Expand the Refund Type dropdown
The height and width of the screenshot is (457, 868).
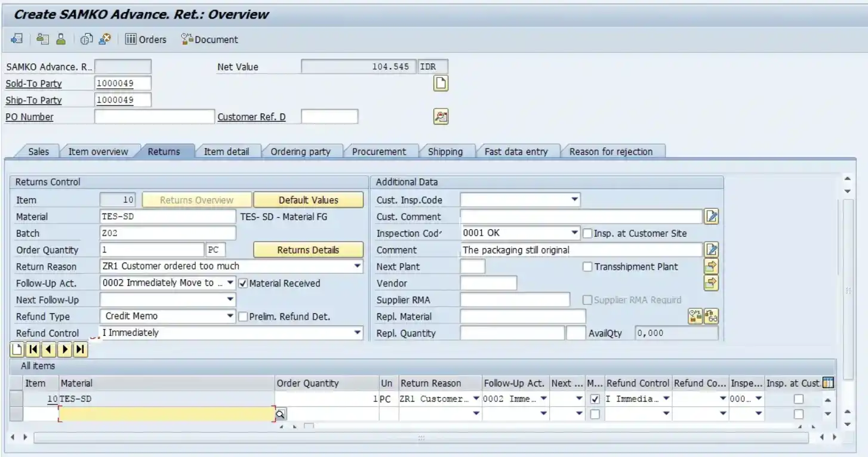point(230,317)
